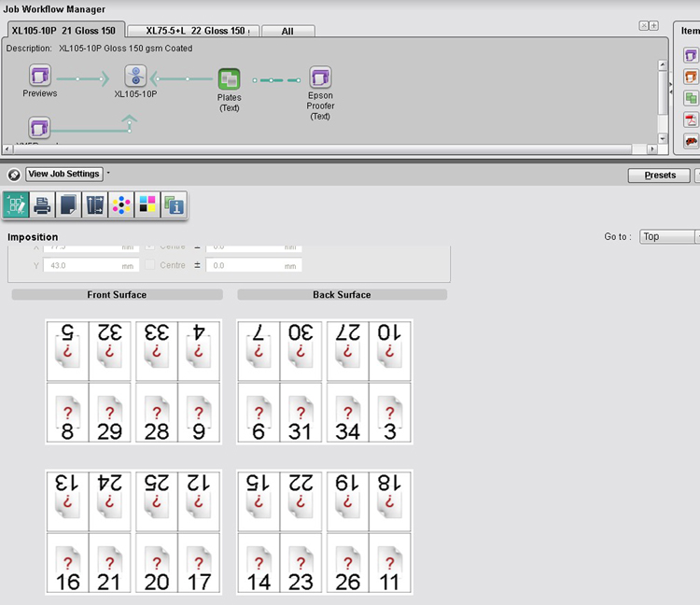Viewport: 700px width, 605px height.
Task: Select page 14 thumbnail on back surface
Action: [259, 563]
